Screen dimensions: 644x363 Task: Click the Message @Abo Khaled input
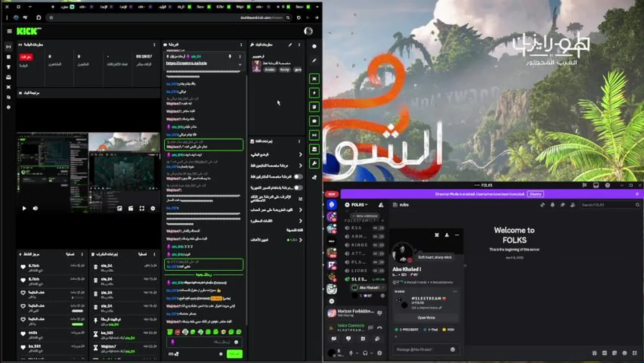[x=426, y=349]
